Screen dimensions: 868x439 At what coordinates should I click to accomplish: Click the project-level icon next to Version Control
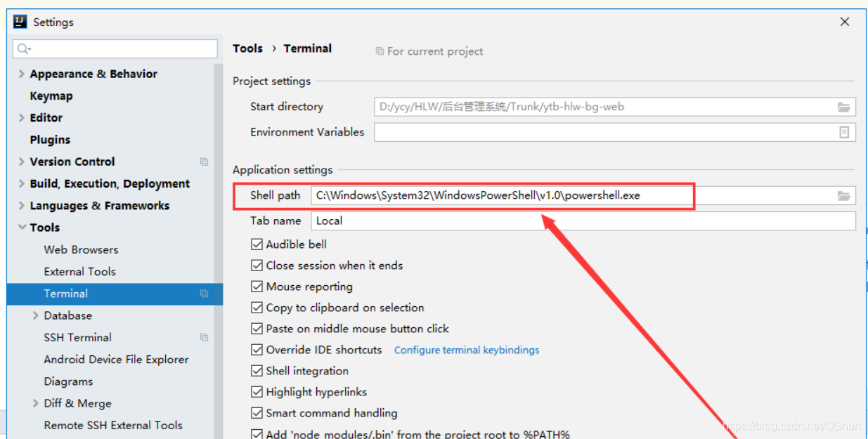204,162
